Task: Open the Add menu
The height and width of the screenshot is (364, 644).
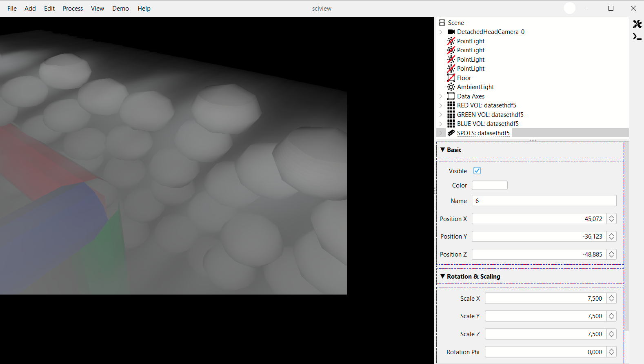Action: (30, 8)
